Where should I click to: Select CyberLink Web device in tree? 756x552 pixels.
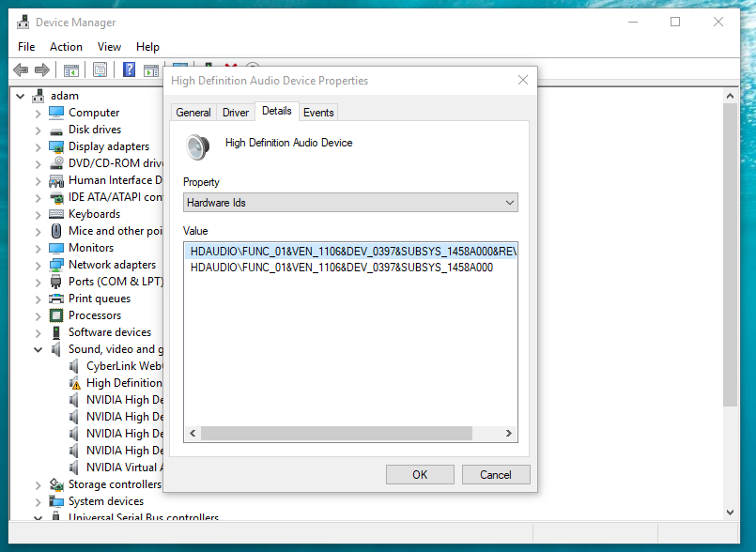point(124,366)
